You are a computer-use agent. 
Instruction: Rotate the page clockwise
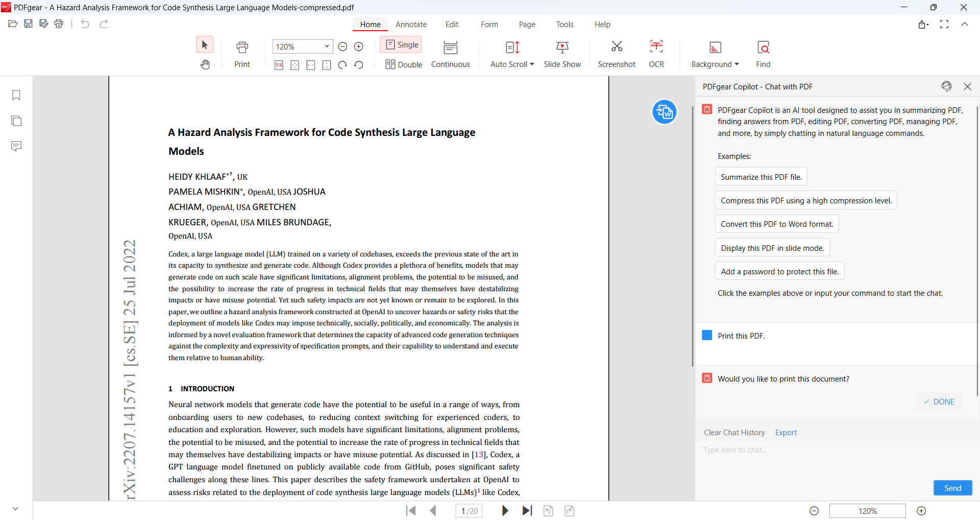coord(342,65)
